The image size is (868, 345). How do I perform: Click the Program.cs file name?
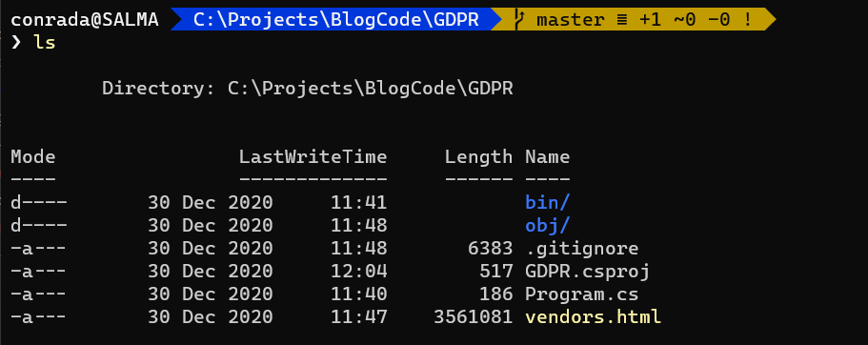point(582,294)
